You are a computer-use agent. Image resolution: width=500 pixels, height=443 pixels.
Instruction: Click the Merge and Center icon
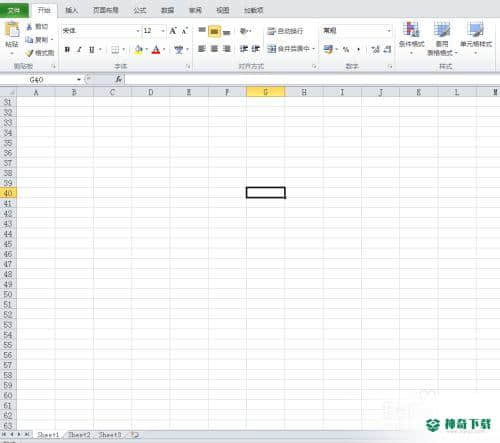(x=272, y=49)
